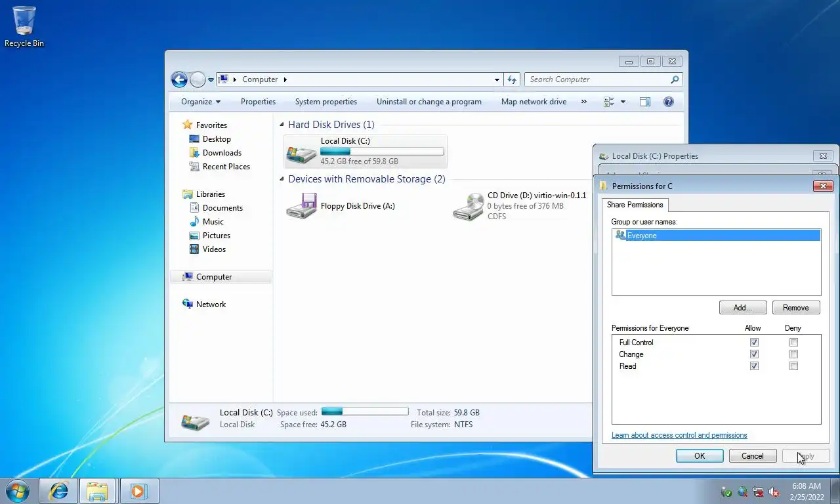Toggle Read Allow checkbox
840x504 pixels.
pyautogui.click(x=754, y=366)
